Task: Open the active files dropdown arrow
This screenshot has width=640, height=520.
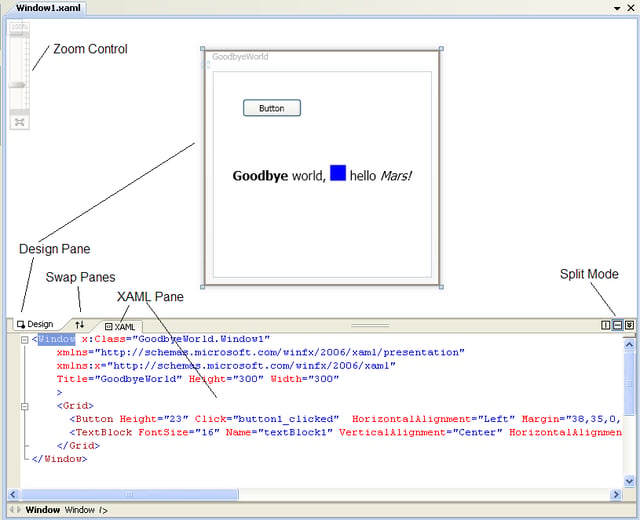Action: click(617, 8)
